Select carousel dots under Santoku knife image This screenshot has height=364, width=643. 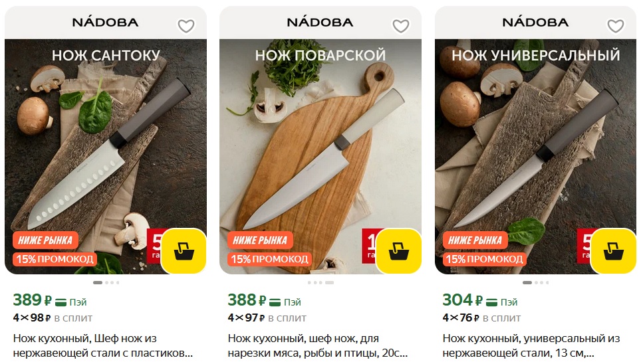[106, 282]
